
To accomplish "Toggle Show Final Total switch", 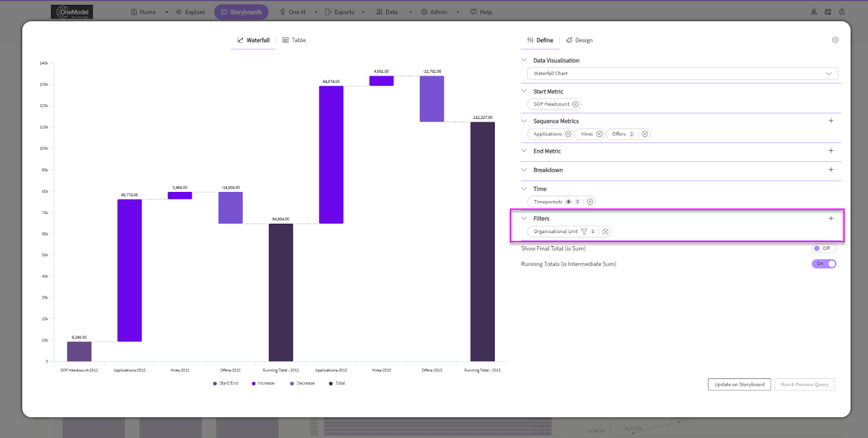I will click(x=824, y=248).
